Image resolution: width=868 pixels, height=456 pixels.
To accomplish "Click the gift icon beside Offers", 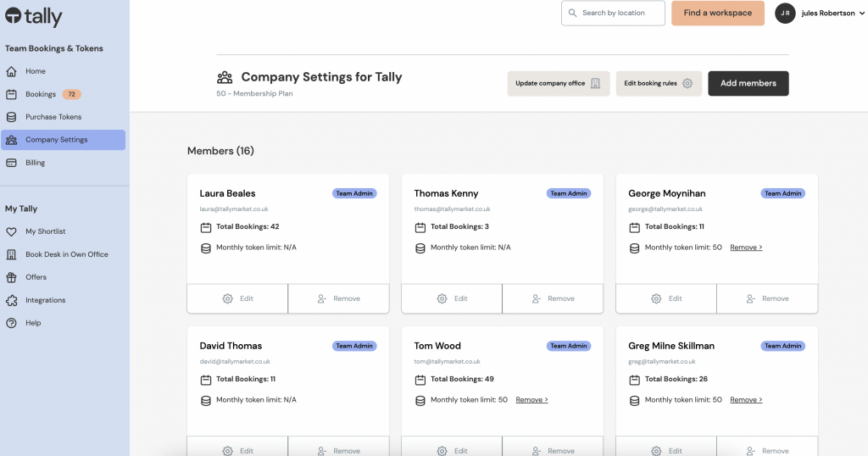I will click(x=11, y=277).
